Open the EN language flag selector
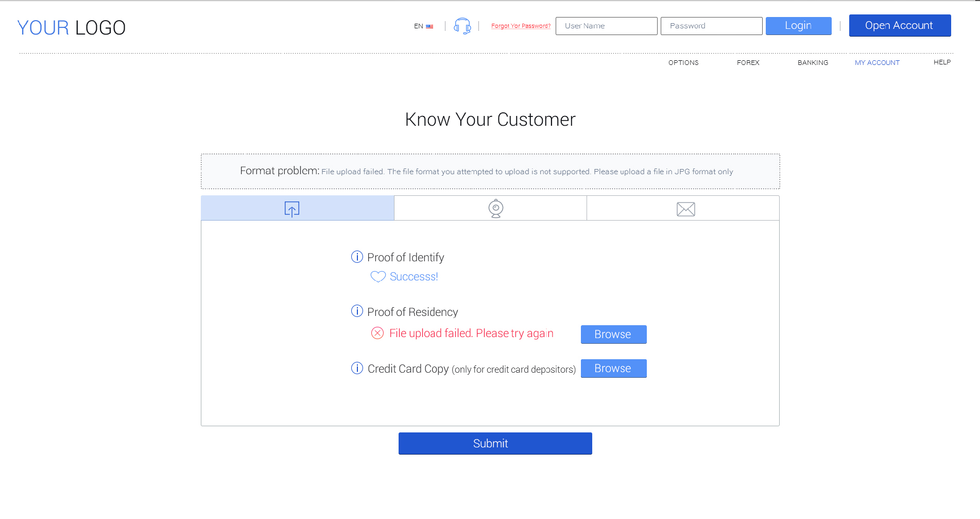The height and width of the screenshot is (519, 980). (424, 26)
